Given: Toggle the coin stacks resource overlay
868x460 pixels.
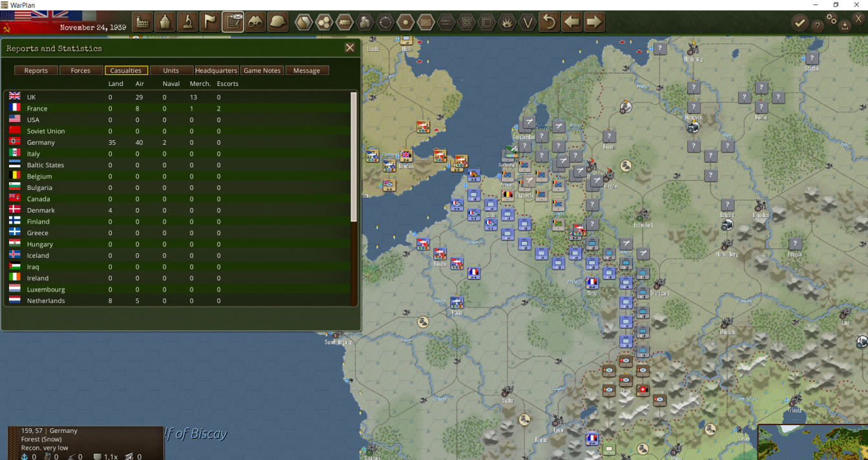Looking at the screenshot, I should pos(365,23).
